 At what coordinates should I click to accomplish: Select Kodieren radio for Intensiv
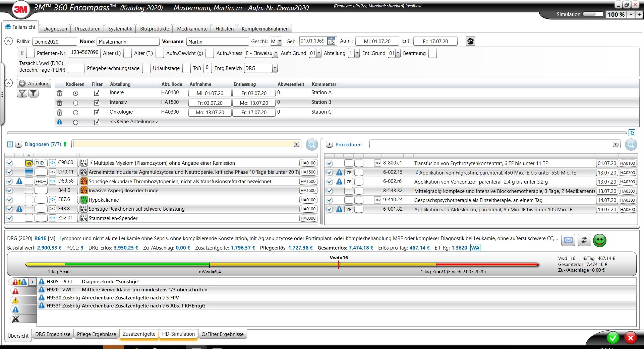(x=75, y=103)
